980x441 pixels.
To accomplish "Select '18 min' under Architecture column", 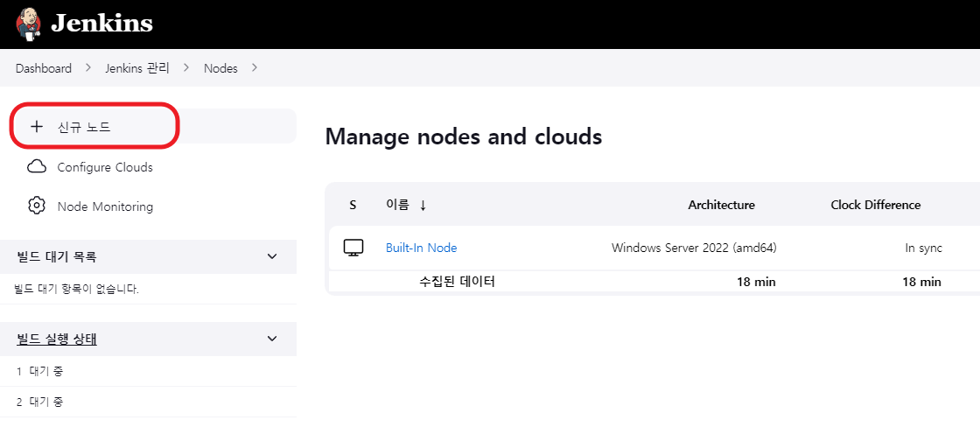I will pos(756,282).
